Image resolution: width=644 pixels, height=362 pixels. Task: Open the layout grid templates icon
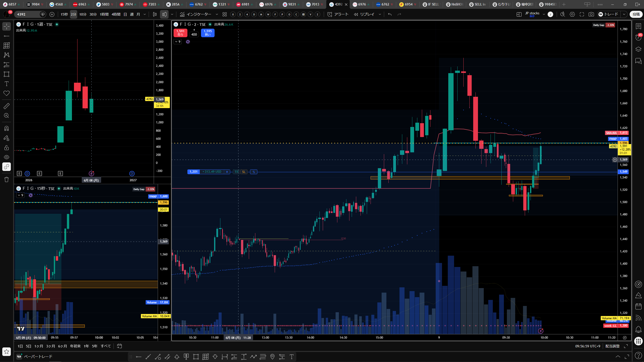[x=225, y=14]
